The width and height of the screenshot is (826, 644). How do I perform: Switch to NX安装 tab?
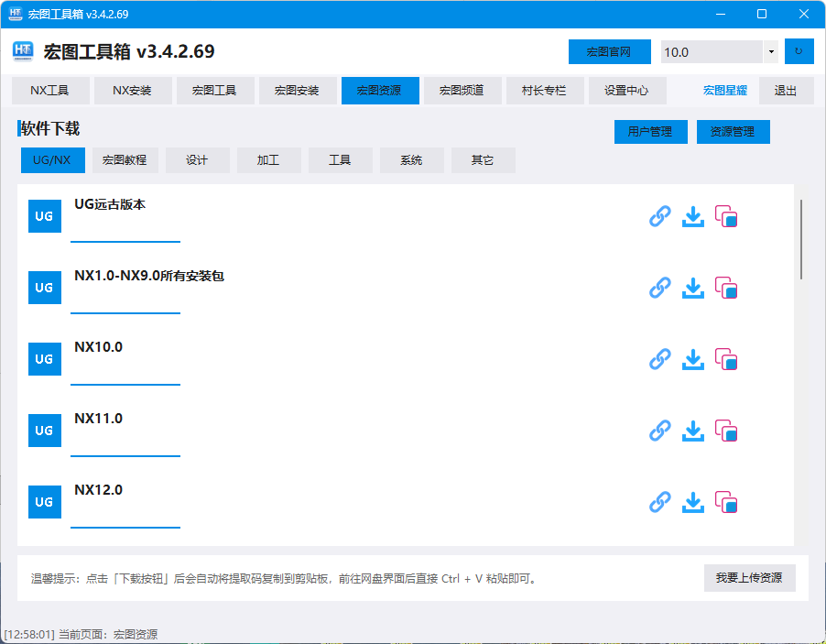(x=133, y=91)
